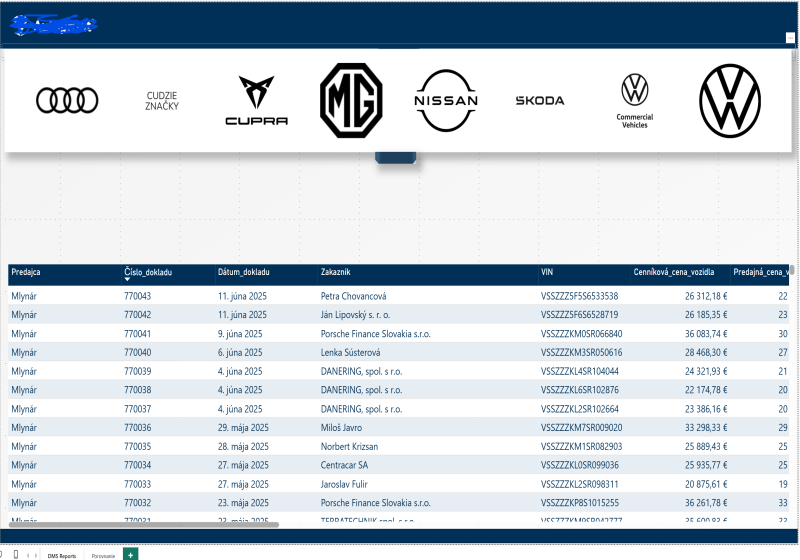The height and width of the screenshot is (560, 800).
Task: Select customer Ján Lipovský s. r. o.
Action: tap(355, 315)
